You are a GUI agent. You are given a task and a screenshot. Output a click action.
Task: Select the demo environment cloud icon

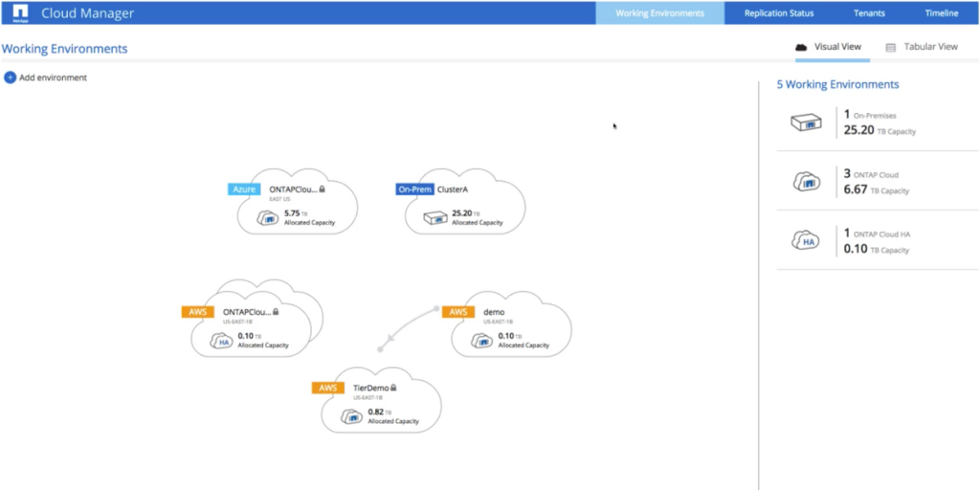481,341
